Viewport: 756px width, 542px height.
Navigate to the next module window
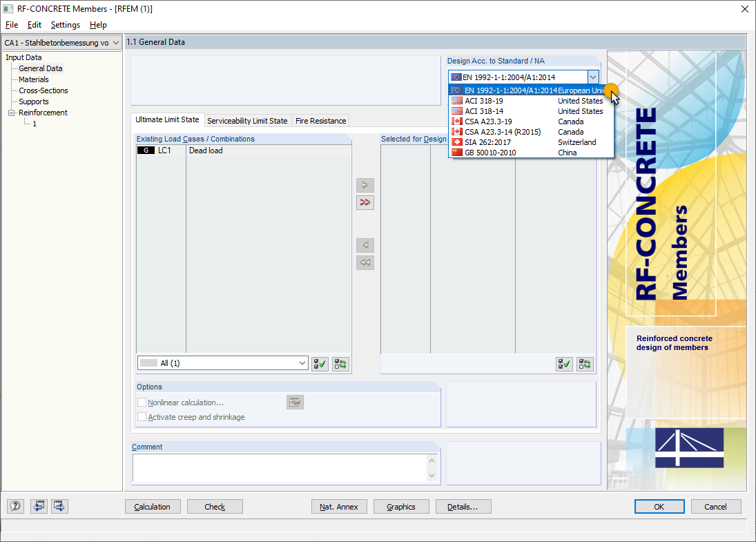pyautogui.click(x=59, y=506)
